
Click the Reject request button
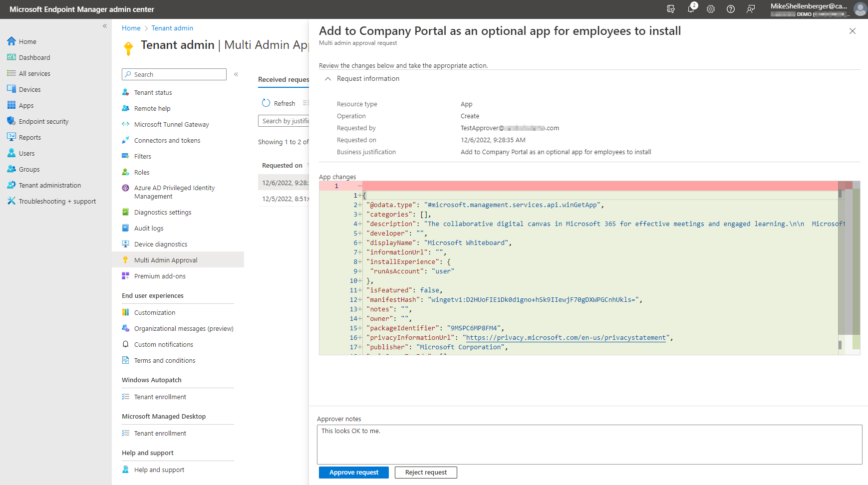coord(426,473)
